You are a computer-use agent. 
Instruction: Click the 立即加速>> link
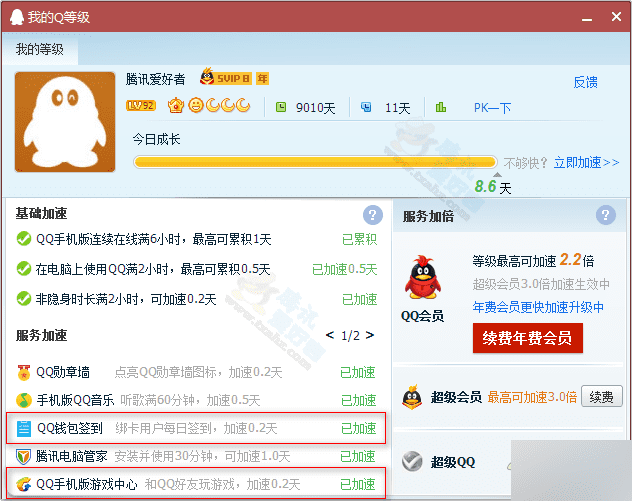(586, 162)
